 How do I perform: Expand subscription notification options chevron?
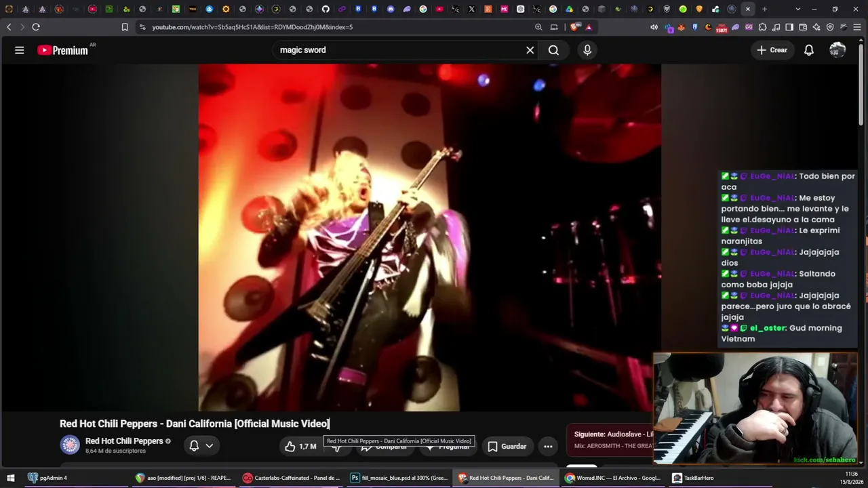click(210, 446)
